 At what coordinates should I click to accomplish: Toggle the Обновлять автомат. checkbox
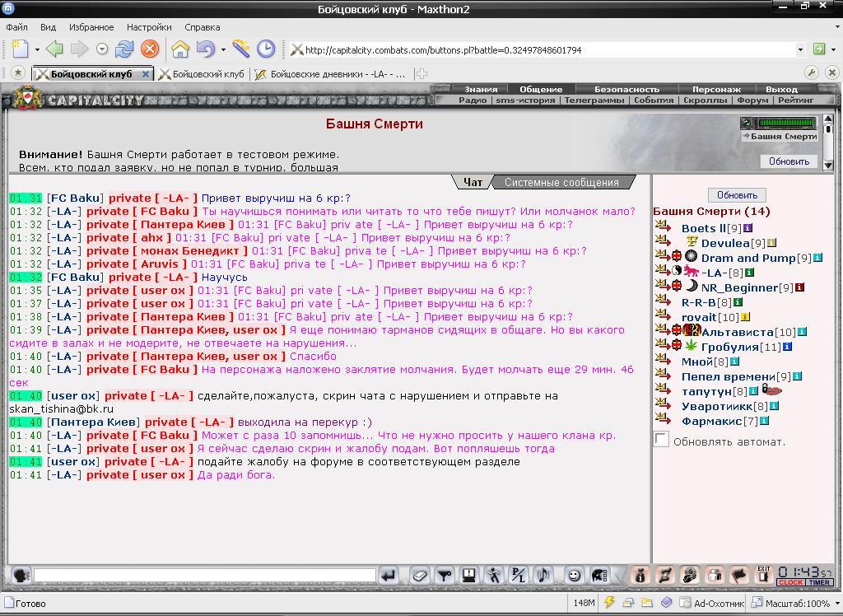point(661,439)
